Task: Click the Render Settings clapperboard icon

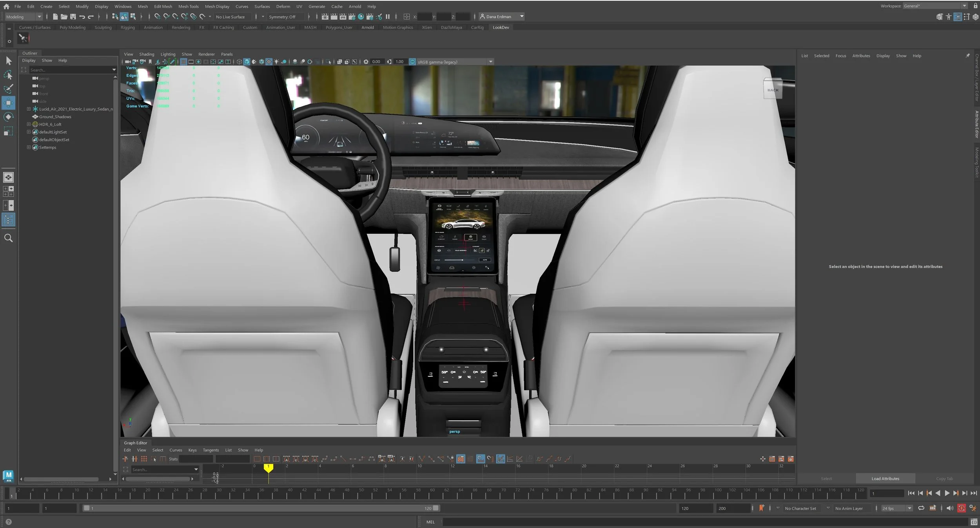Action: [352, 17]
